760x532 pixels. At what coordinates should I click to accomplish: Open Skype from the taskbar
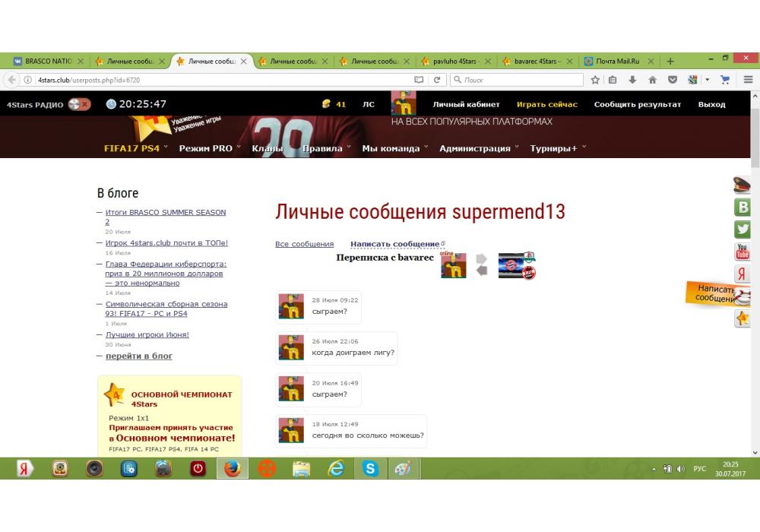pyautogui.click(x=370, y=469)
